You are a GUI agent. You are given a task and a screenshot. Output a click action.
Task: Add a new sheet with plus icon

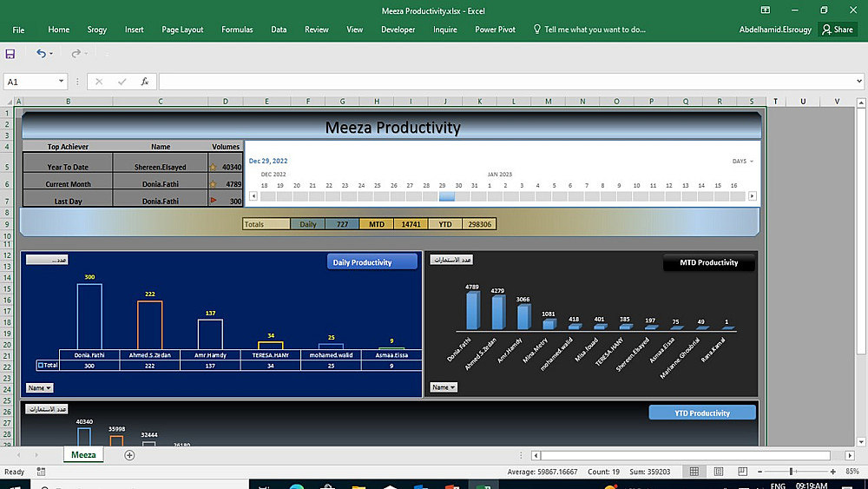coord(129,455)
